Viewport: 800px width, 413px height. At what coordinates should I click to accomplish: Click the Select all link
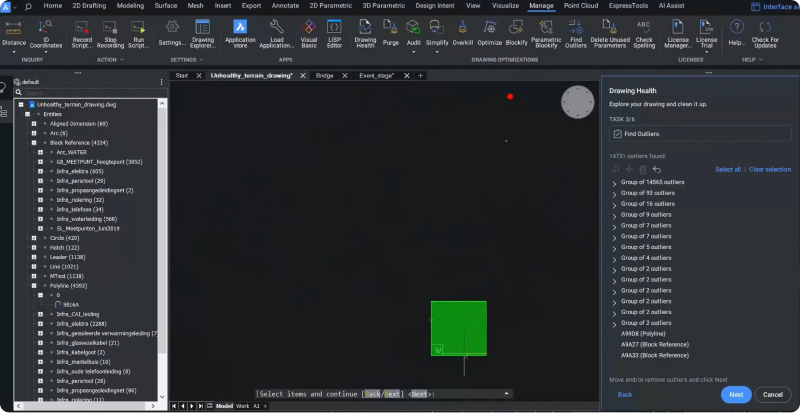[x=728, y=169]
